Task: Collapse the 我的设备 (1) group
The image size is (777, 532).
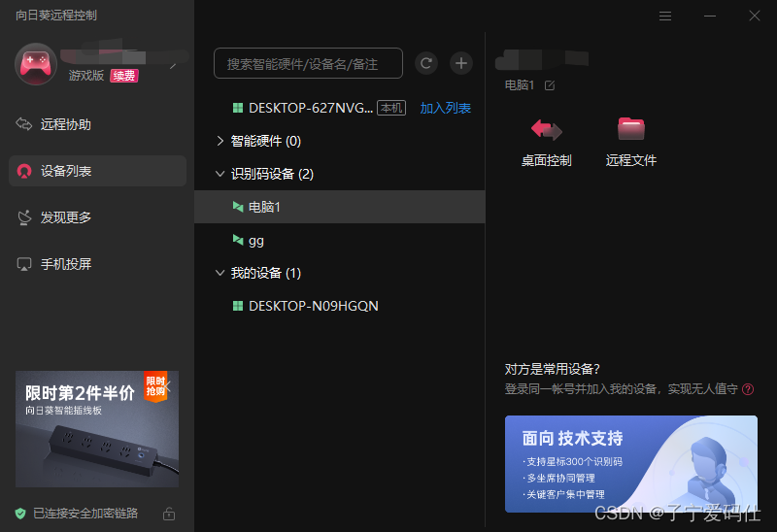Action: 220,273
